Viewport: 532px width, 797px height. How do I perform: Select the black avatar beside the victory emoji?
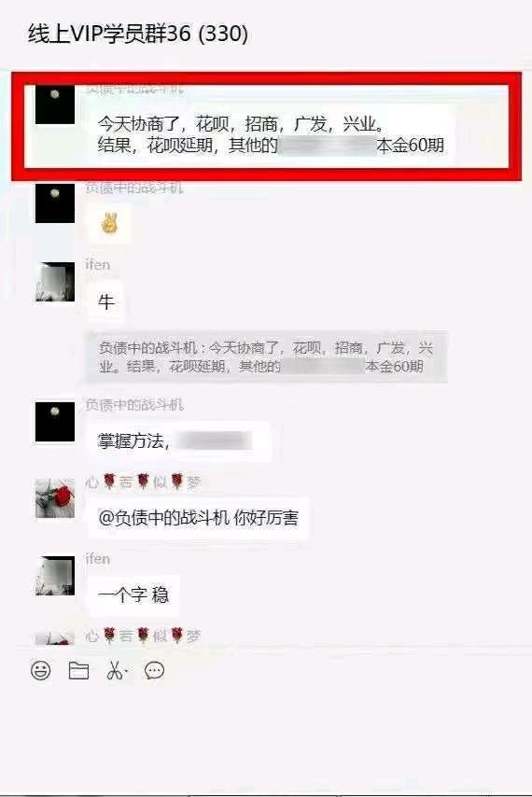(x=55, y=203)
